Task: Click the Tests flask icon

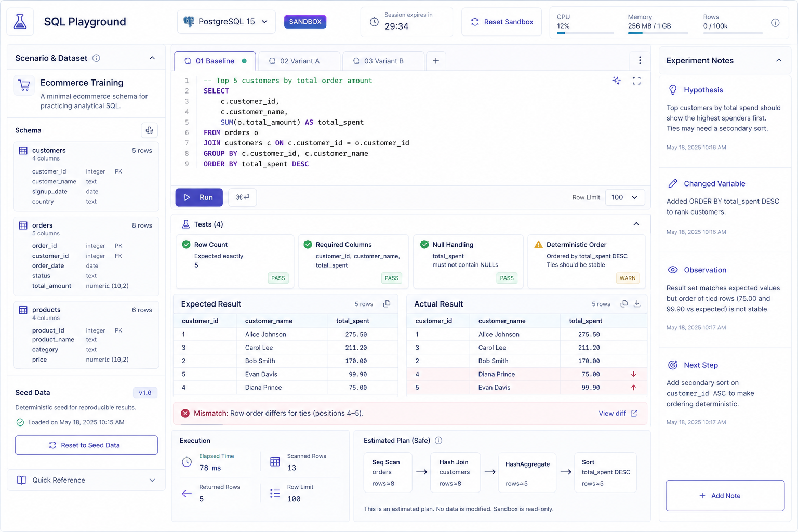Action: point(185,224)
